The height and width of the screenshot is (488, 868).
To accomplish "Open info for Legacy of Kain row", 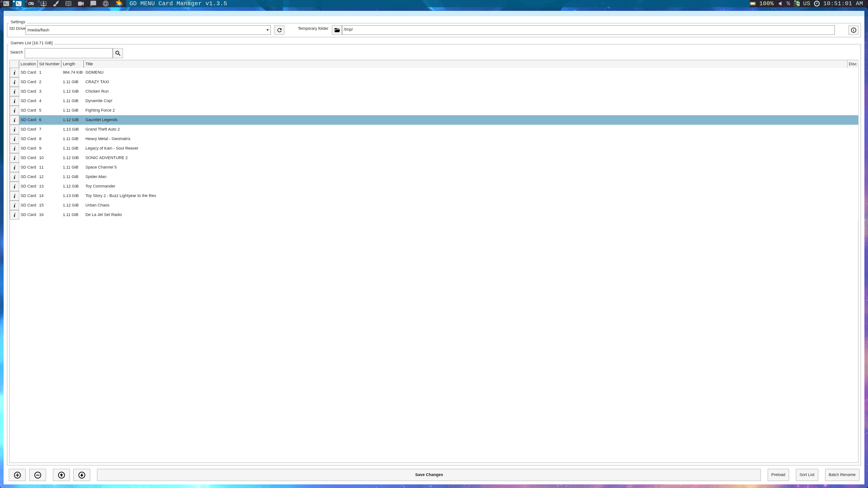I will pyautogui.click(x=14, y=148).
